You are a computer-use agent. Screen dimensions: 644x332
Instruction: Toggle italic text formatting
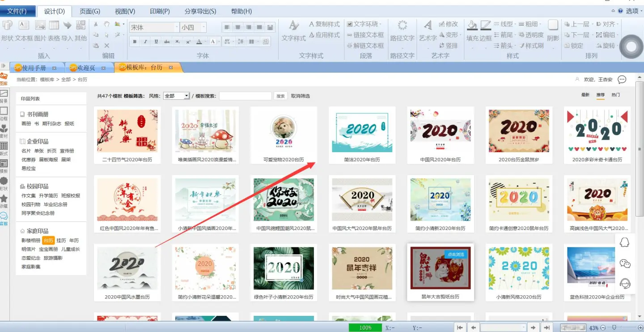[x=145, y=42]
